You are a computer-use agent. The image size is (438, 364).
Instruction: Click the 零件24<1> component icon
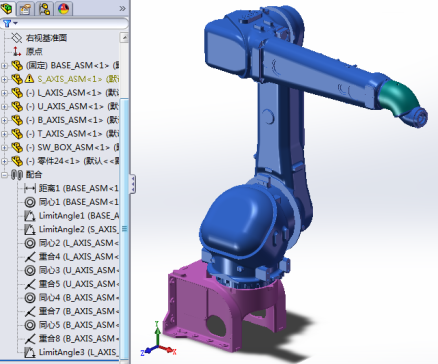[17, 161]
